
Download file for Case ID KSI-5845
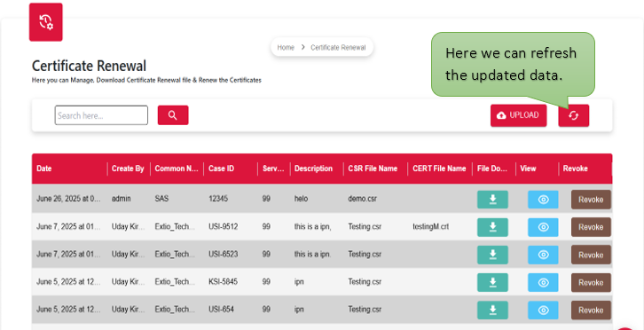coord(492,283)
